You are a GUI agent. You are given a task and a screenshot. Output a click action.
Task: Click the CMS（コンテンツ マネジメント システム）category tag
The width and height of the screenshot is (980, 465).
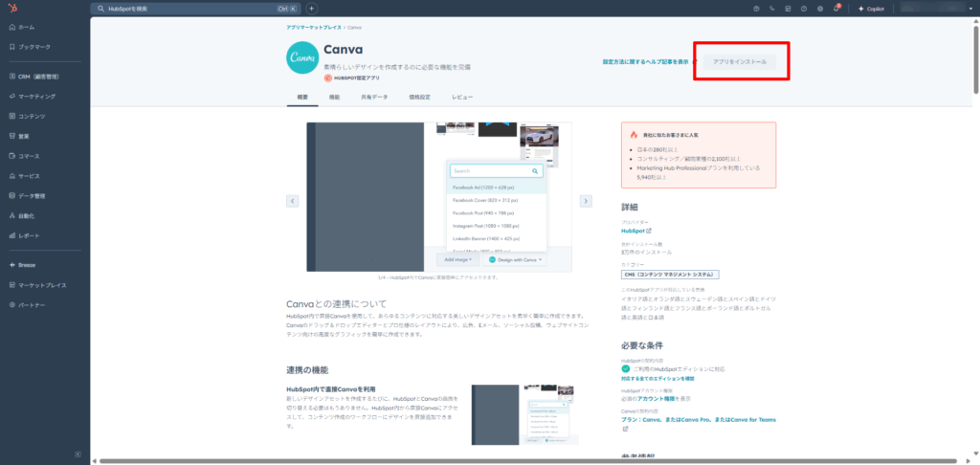click(x=671, y=274)
